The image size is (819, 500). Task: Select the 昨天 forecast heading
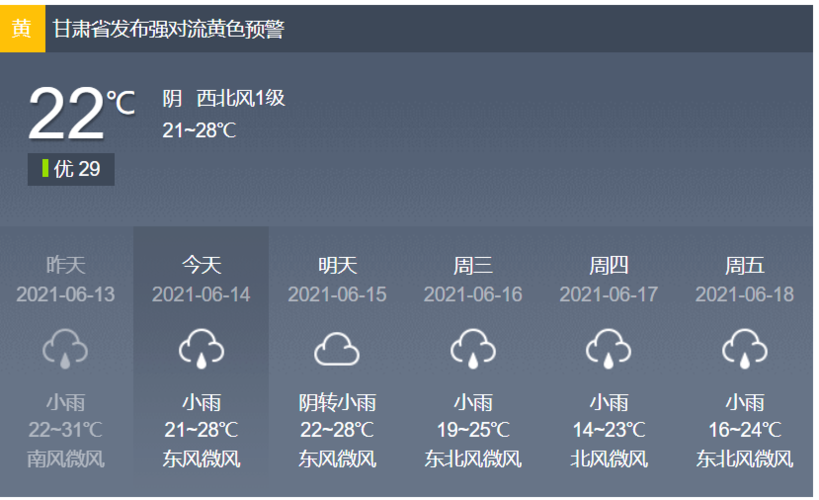point(65,265)
